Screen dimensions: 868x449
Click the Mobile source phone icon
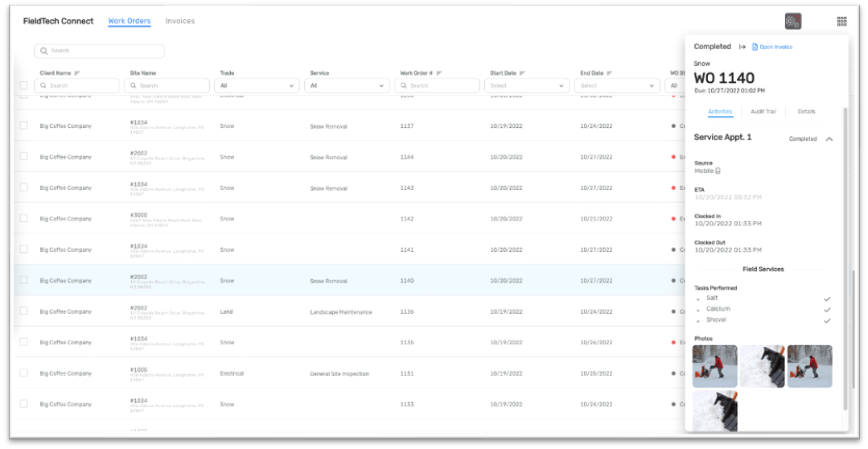[x=718, y=171]
